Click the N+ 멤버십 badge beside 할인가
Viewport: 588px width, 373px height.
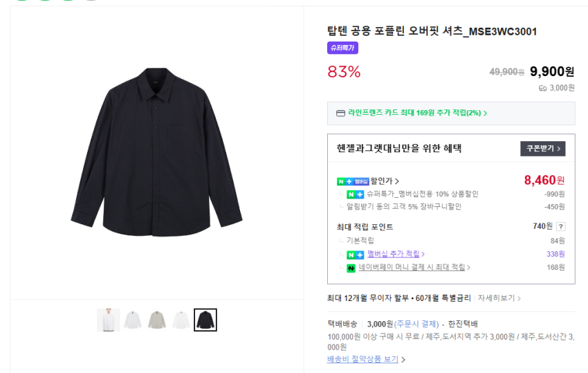[x=353, y=181]
